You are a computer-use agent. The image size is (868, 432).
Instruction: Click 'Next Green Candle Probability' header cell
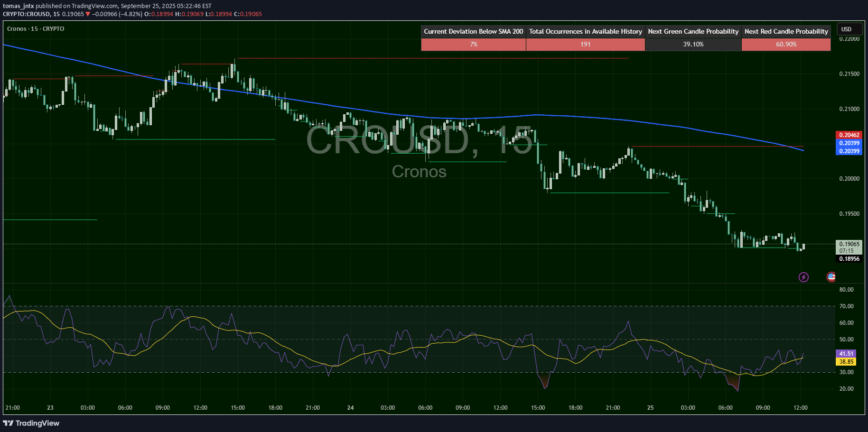(693, 31)
